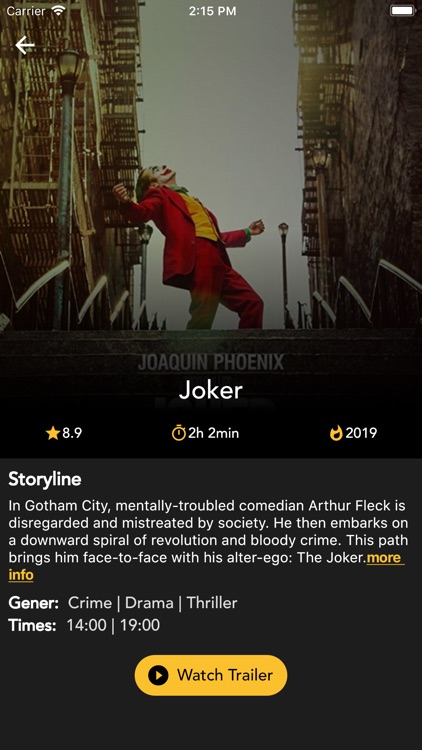Click the Joker movie title
The width and height of the screenshot is (422, 750).
pyautogui.click(x=211, y=391)
